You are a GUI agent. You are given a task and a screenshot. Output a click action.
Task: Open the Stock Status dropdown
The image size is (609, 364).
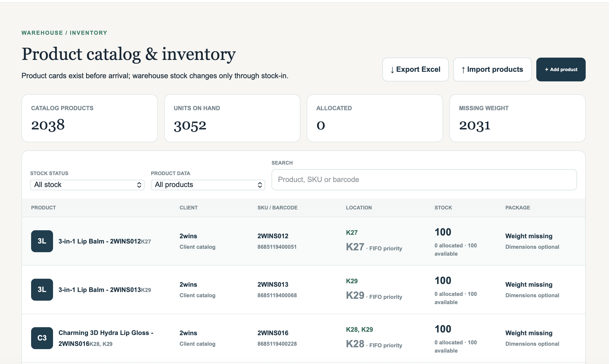[87, 185]
